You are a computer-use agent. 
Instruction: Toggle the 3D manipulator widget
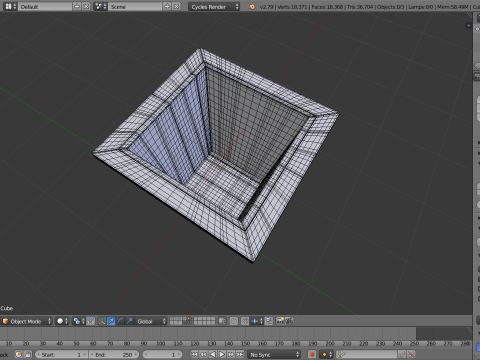click(x=102, y=321)
